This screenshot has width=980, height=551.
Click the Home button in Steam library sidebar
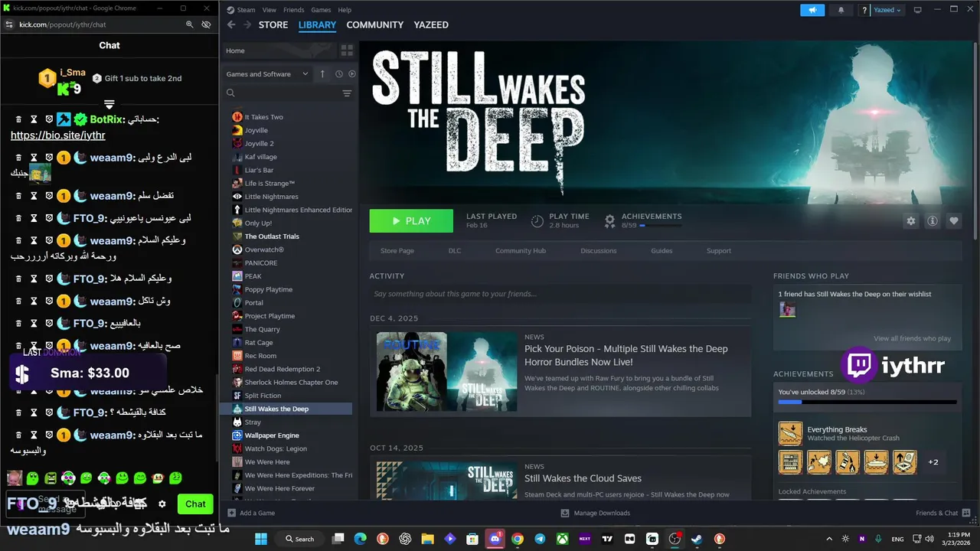[279, 51]
